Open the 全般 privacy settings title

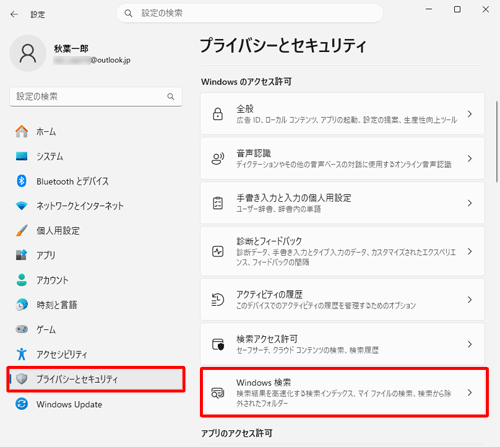245,109
